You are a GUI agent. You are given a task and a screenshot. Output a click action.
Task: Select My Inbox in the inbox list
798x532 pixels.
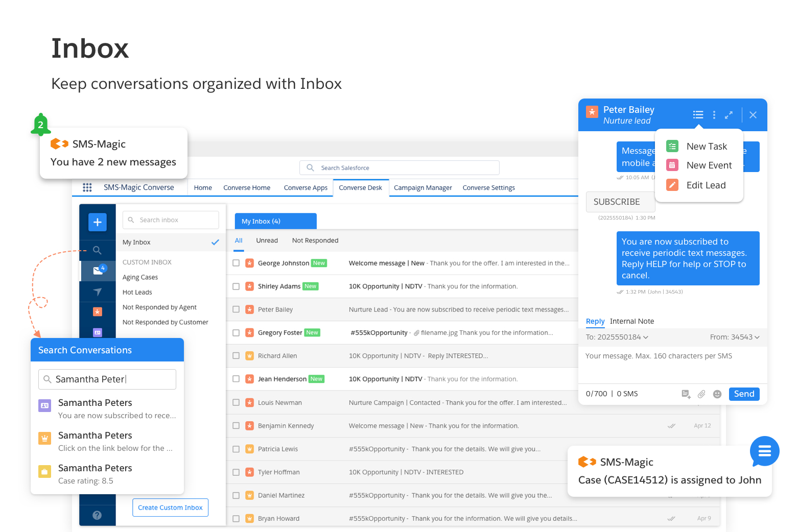pyautogui.click(x=171, y=243)
